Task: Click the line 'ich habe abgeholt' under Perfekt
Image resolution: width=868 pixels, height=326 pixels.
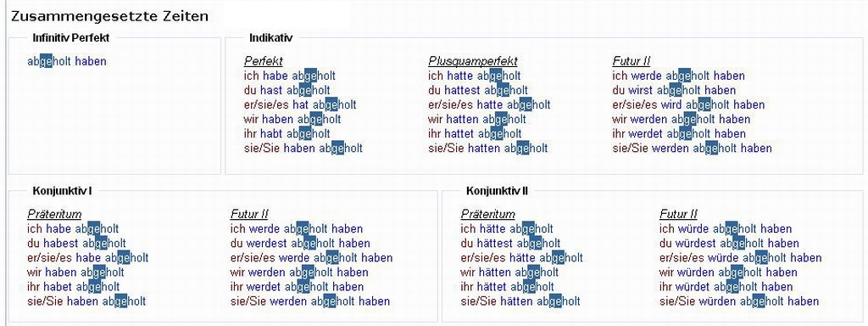Action: (x=290, y=76)
